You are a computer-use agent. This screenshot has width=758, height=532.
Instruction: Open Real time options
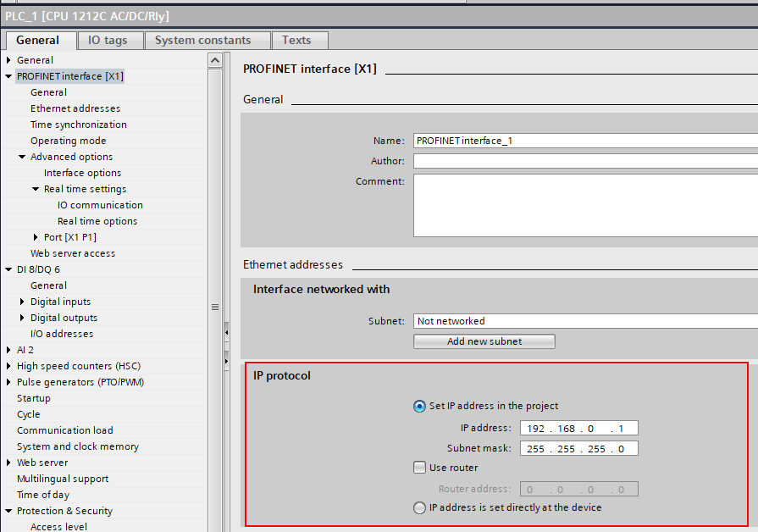[x=97, y=221]
